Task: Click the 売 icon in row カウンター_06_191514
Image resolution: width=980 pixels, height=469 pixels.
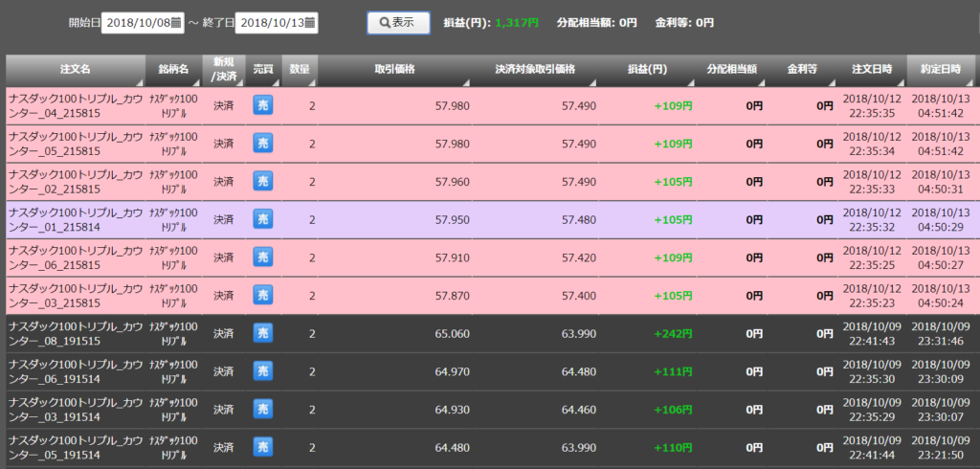Action: point(263,370)
